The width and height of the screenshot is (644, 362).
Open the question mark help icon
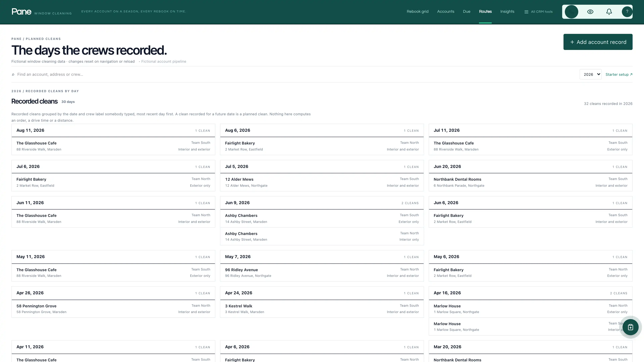pyautogui.click(x=627, y=12)
